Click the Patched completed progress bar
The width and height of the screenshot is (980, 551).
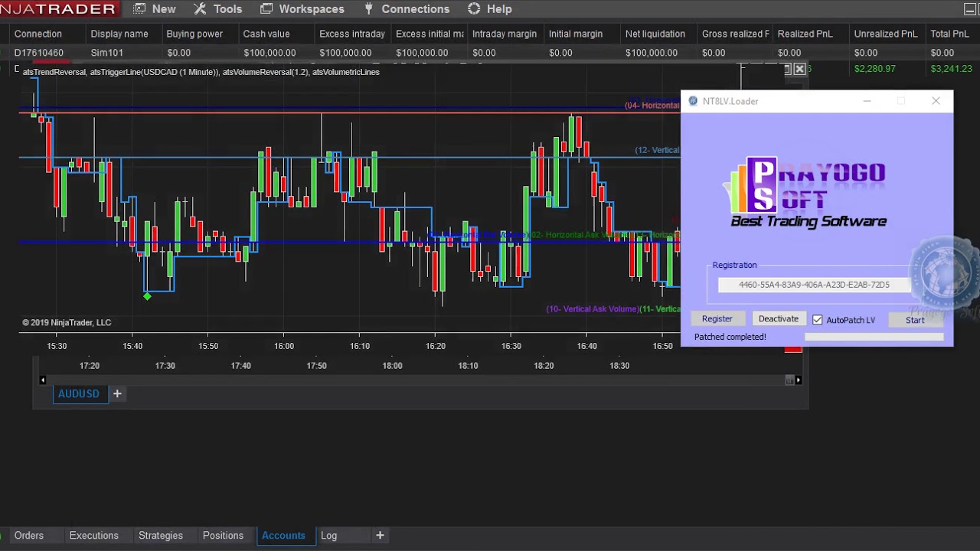pyautogui.click(x=874, y=337)
